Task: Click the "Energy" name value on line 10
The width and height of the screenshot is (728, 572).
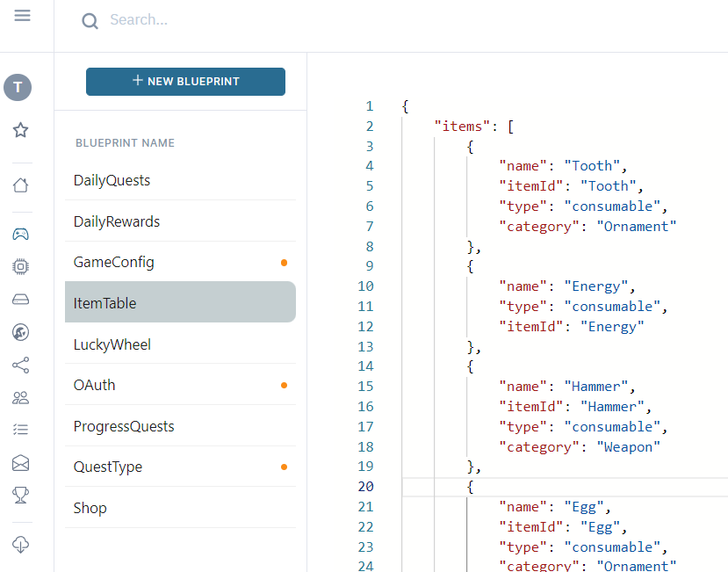Action: pos(596,286)
